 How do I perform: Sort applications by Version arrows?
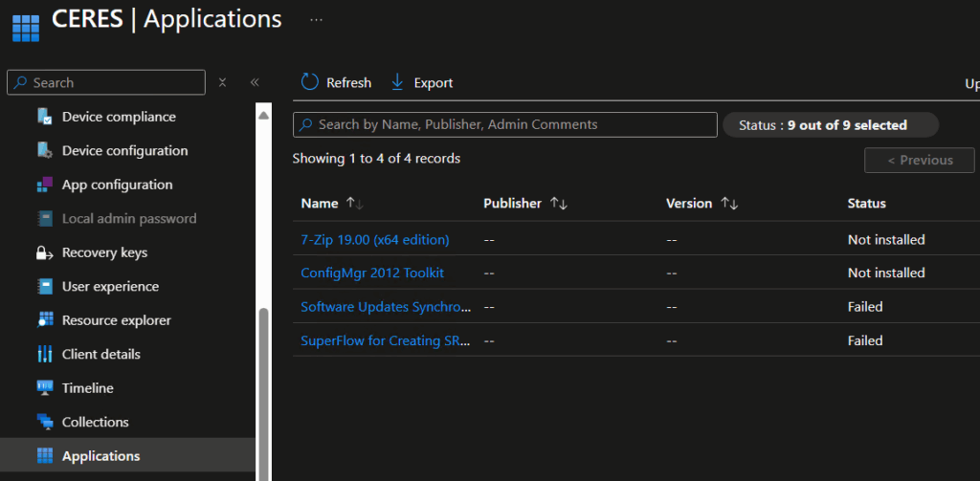[x=729, y=204]
